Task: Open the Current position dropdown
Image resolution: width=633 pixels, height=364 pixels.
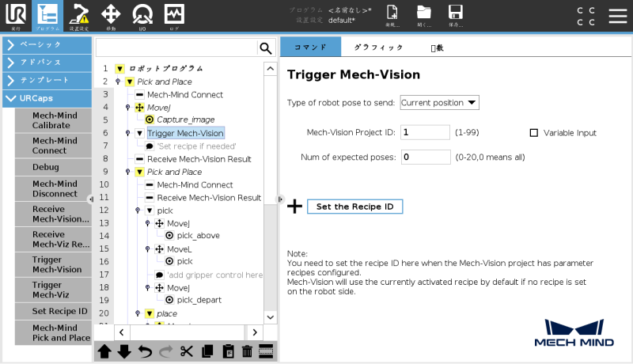Action: [439, 103]
